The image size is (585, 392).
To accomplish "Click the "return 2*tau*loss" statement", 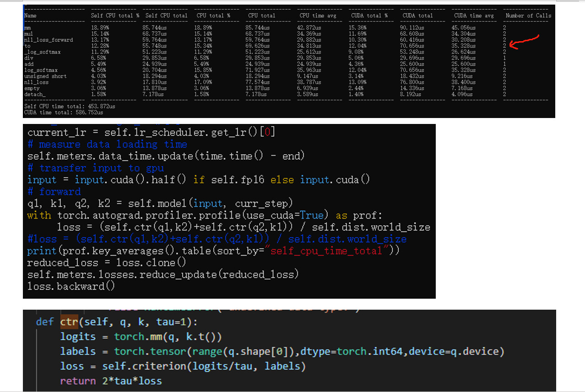I will click(x=111, y=381).
